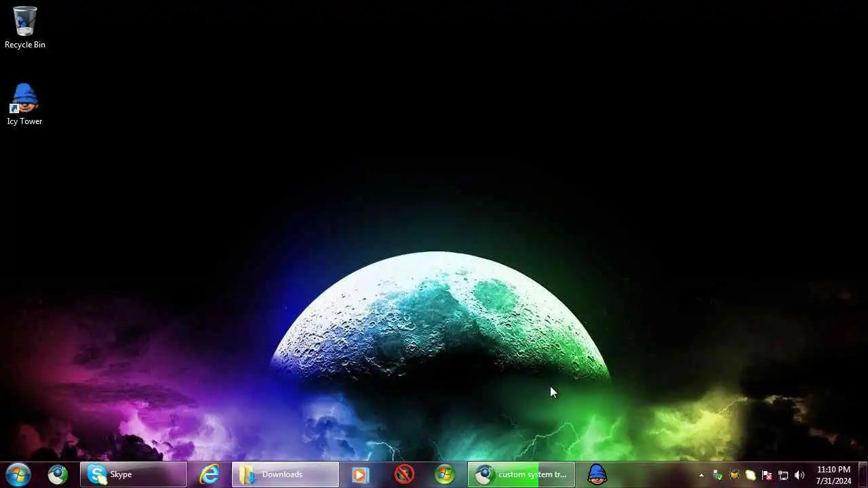Click the green-check safely remove hardware tray icon
Screen dimensions: 868x488
[717, 475]
